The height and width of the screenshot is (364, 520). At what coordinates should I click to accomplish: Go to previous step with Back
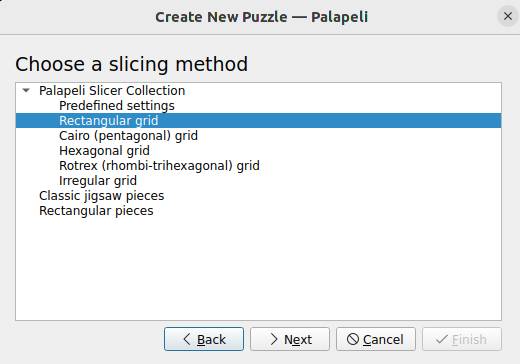pyautogui.click(x=204, y=339)
